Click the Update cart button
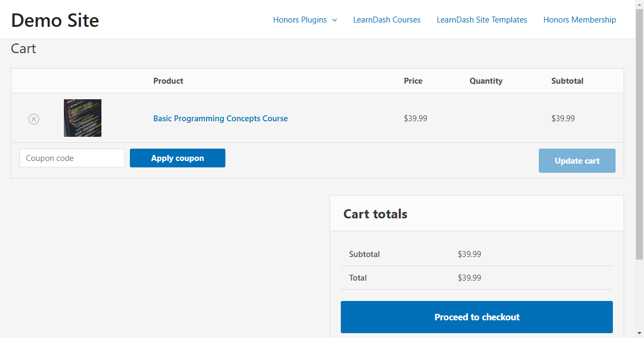Screen dimensions: 644x338 tap(577, 160)
